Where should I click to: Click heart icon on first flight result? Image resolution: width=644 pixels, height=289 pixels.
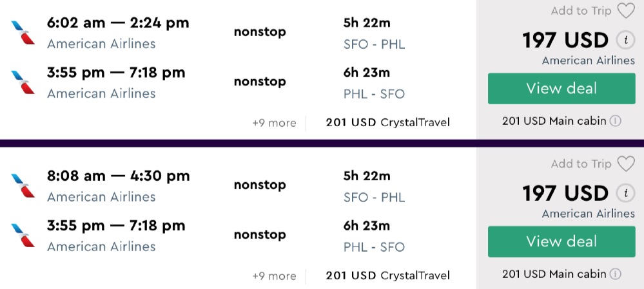[625, 11]
